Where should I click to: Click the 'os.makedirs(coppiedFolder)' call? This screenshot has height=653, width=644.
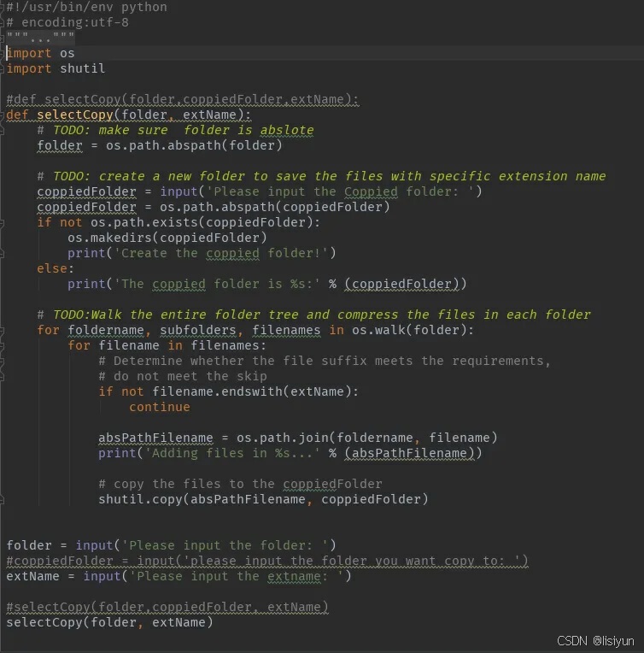[167, 238]
